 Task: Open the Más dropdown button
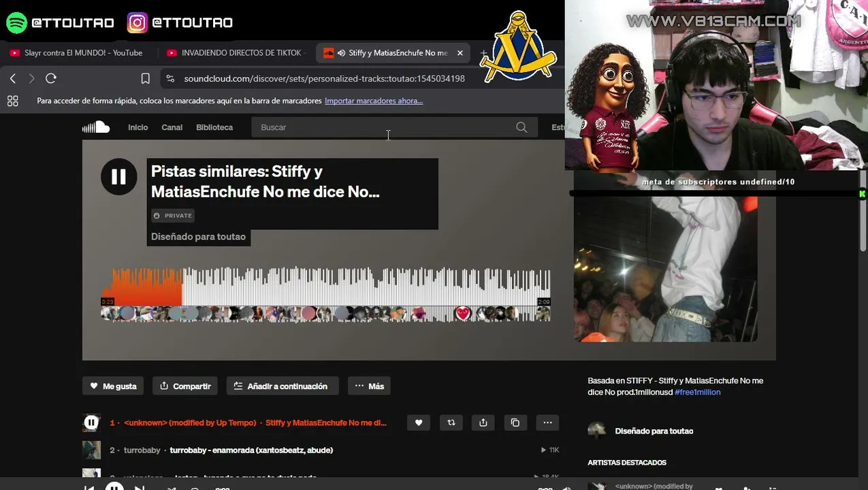(x=369, y=386)
